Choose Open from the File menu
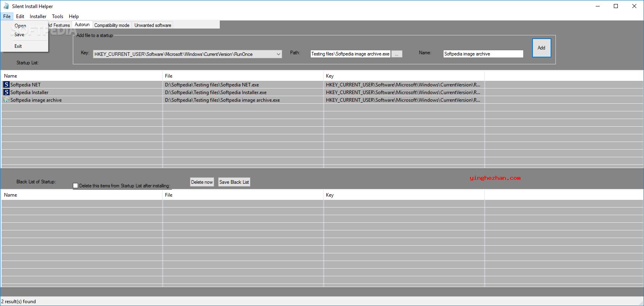 pos(25,26)
